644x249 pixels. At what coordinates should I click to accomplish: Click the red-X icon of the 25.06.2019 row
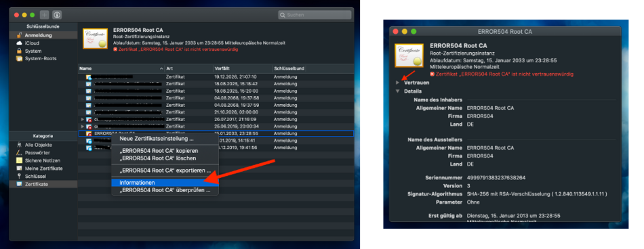88,127
